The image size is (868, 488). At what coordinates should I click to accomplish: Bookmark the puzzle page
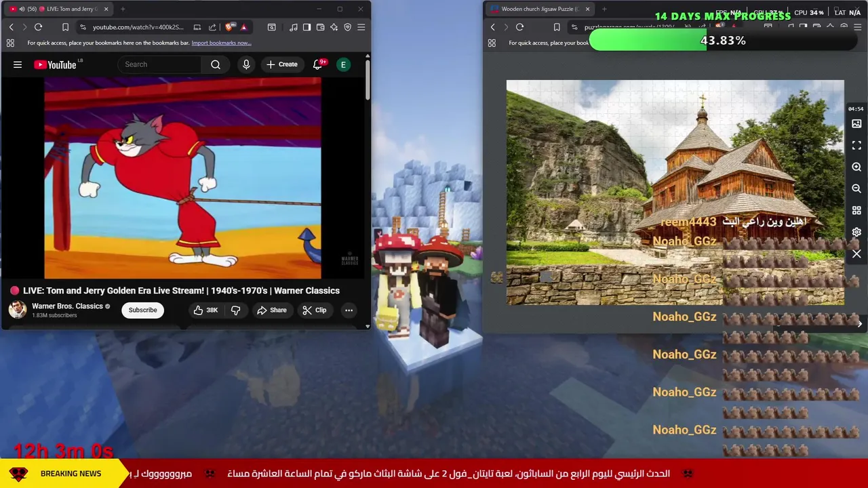point(557,27)
